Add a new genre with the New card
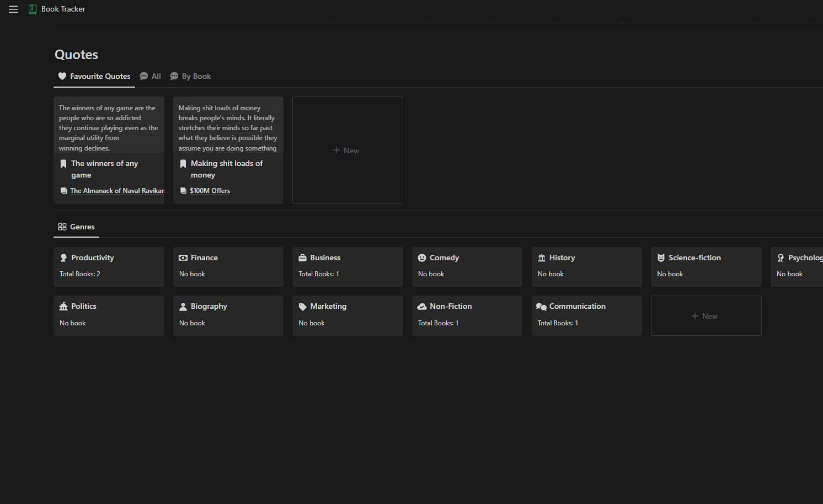The height and width of the screenshot is (504, 823). pos(706,316)
